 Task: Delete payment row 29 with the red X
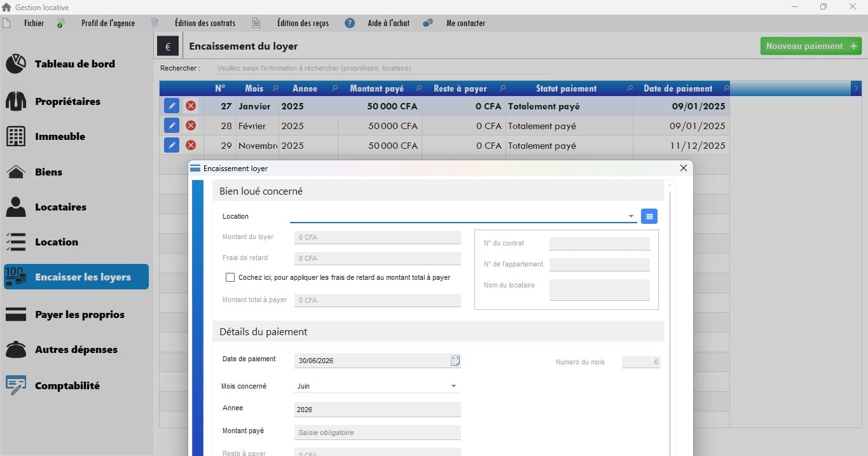pos(190,146)
